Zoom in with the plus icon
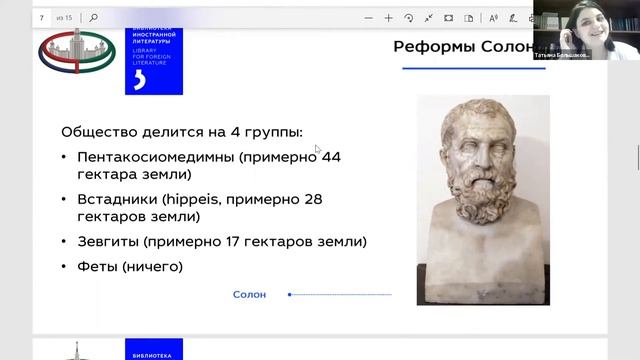Viewport: 640px width, 360px height. point(389,18)
